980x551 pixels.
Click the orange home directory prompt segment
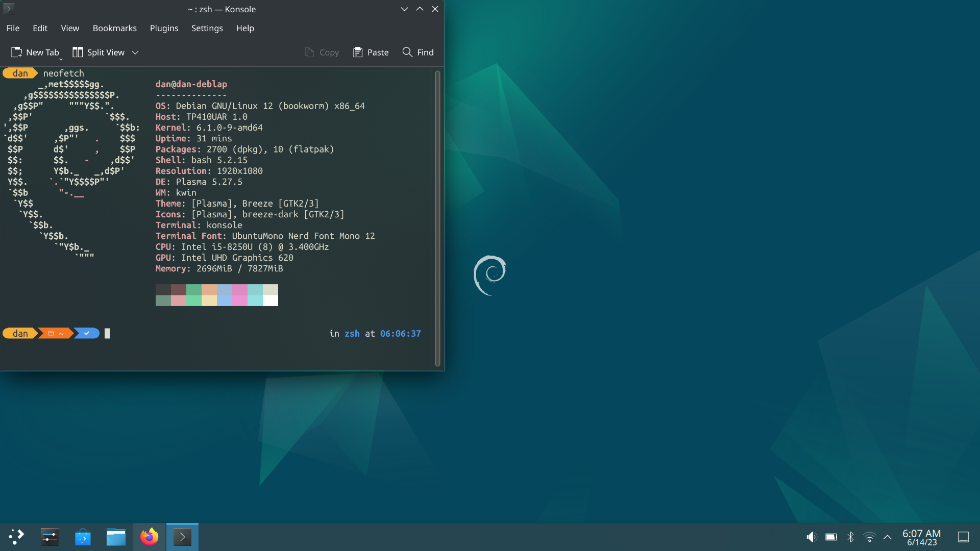coord(56,333)
